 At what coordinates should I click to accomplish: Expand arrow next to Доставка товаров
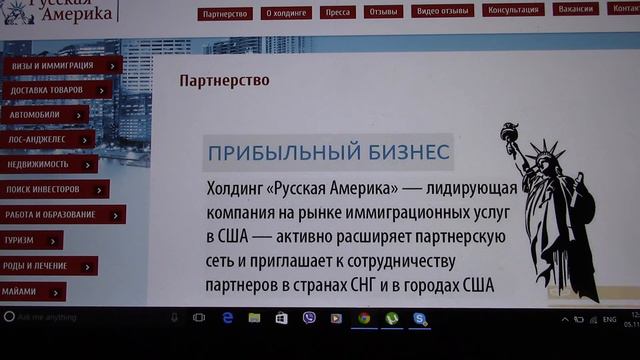coord(102,91)
